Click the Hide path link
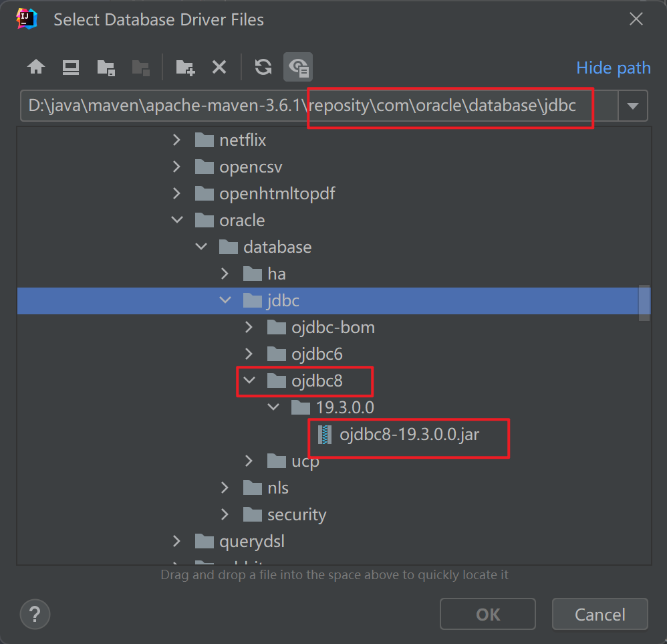The image size is (667, 644). coord(613,68)
